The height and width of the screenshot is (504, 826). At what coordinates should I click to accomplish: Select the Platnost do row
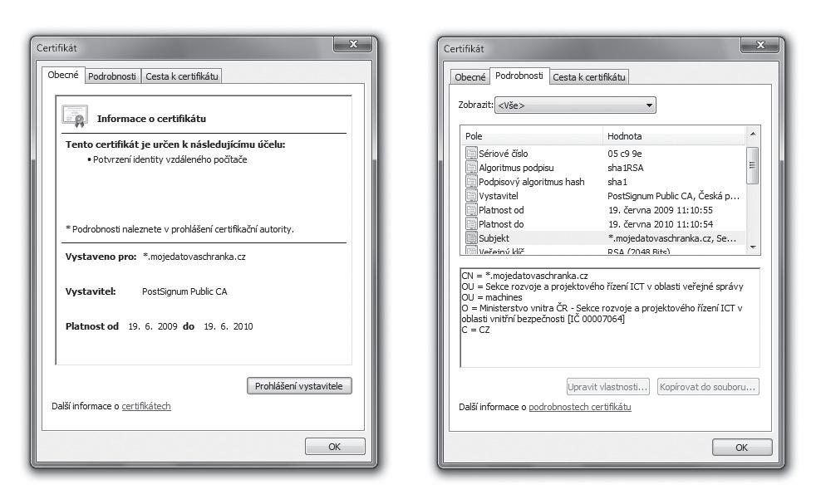603,223
